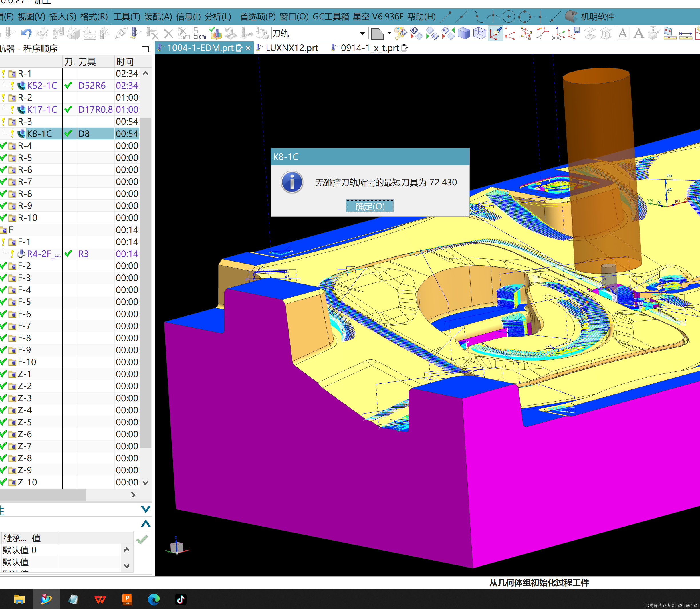Click the plain A text icon
The height and width of the screenshot is (609, 700).
[638, 33]
